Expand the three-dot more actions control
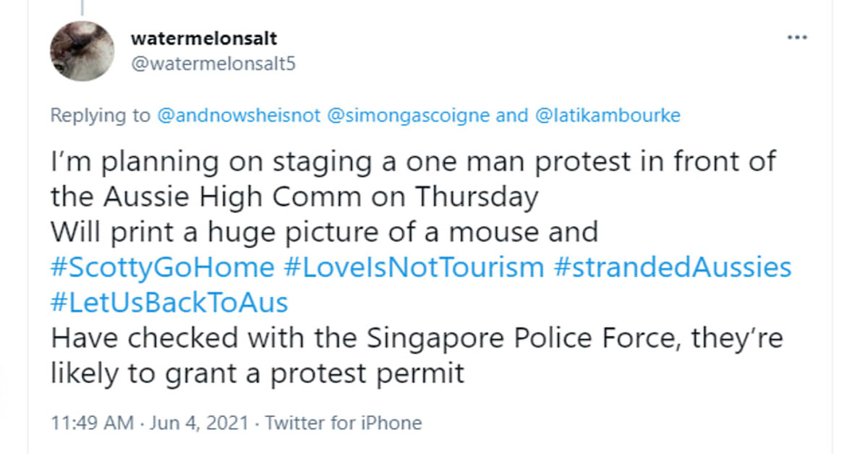Viewport: 868px width, 454px height. click(799, 37)
